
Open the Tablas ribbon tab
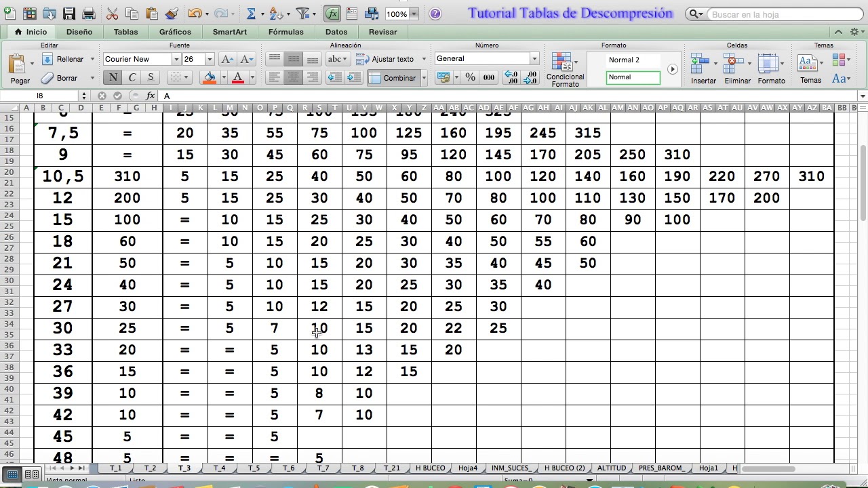[125, 32]
